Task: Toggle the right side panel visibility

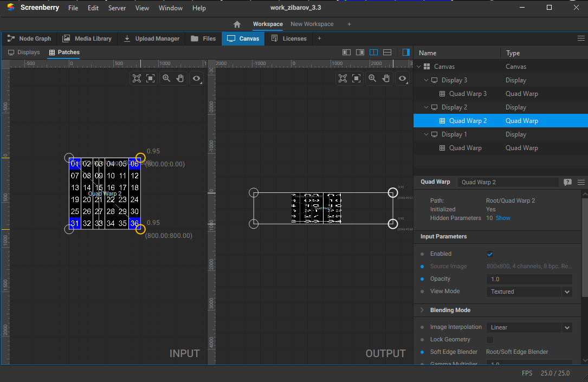Action: pos(406,53)
